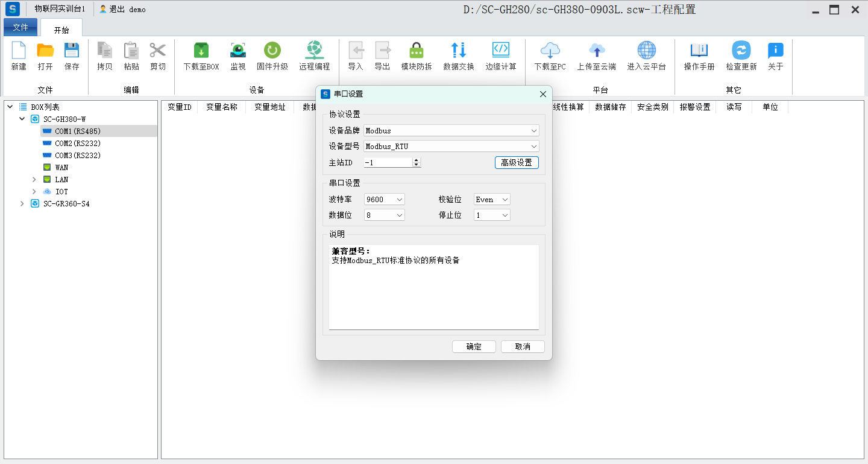
Task: Collapse the SC-GH380-W tree node
Action: tap(22, 119)
